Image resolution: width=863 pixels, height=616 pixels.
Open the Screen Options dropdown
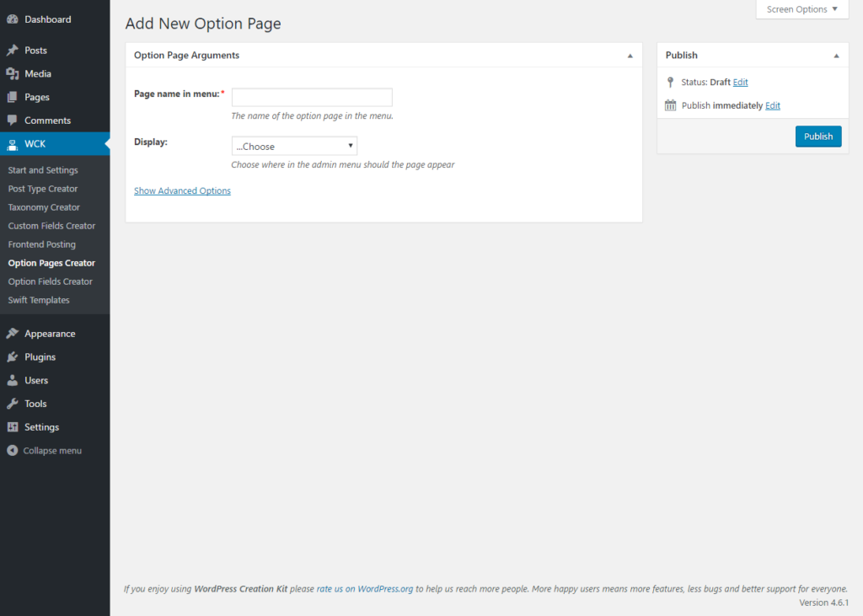pos(800,9)
